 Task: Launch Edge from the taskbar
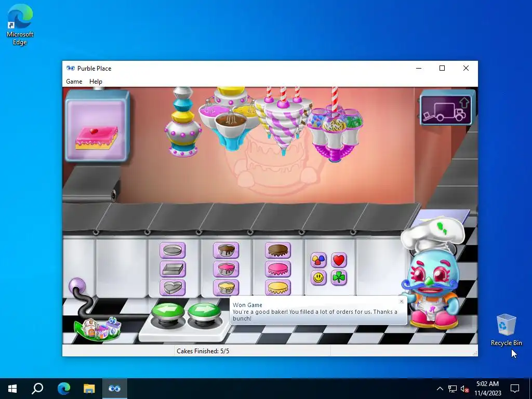63,389
